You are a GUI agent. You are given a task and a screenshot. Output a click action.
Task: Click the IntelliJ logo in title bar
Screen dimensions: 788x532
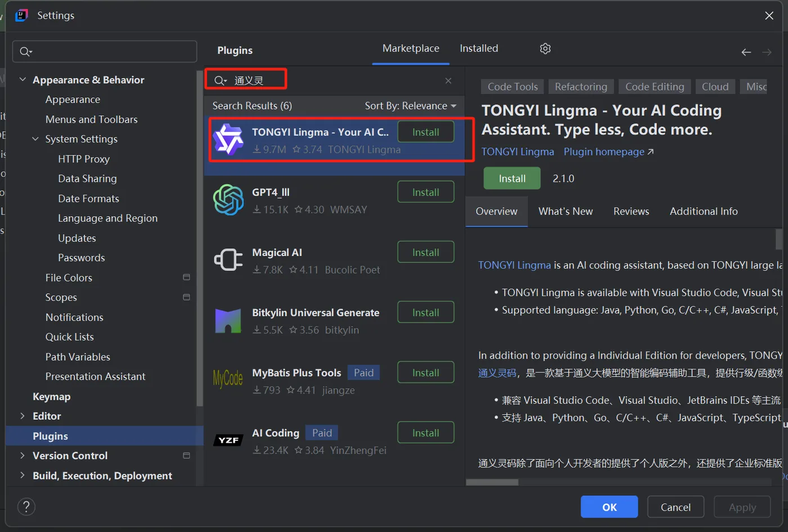point(21,15)
